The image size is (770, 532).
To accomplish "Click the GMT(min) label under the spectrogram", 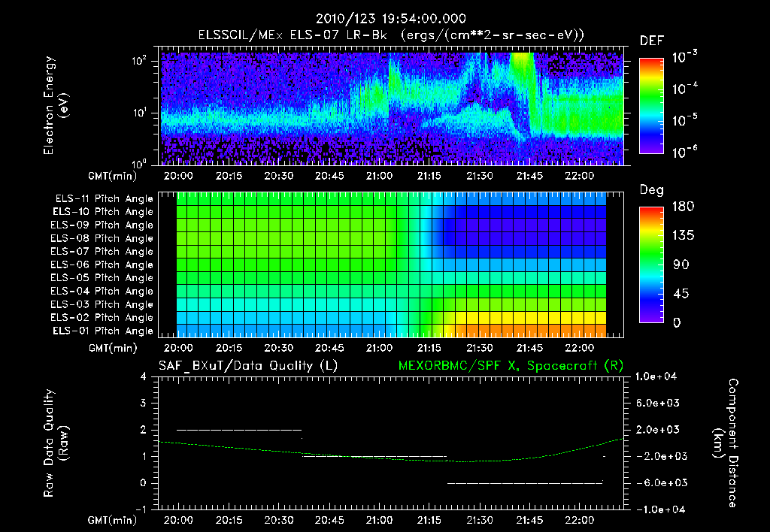I will click(113, 176).
